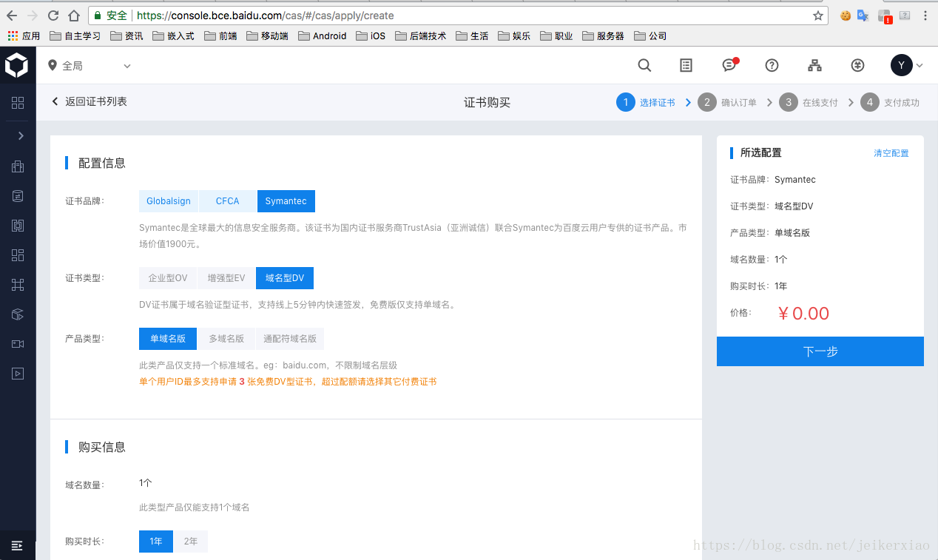Bookmark this page with the star icon

click(x=817, y=16)
